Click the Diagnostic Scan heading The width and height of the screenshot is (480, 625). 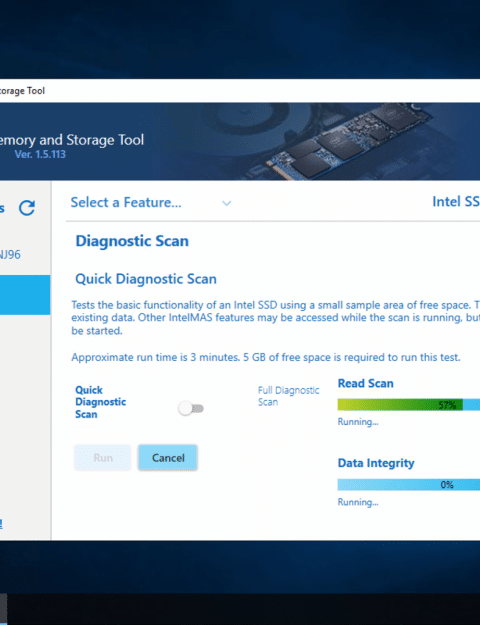click(132, 241)
